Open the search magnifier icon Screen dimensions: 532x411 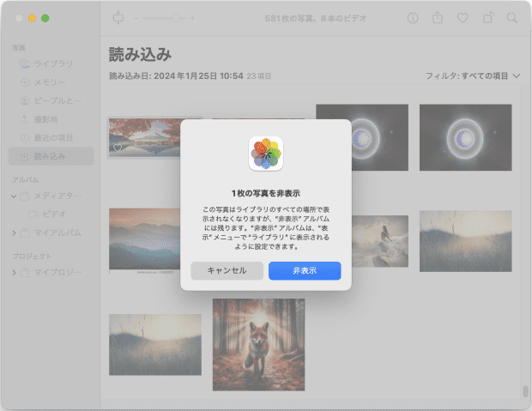(x=512, y=18)
